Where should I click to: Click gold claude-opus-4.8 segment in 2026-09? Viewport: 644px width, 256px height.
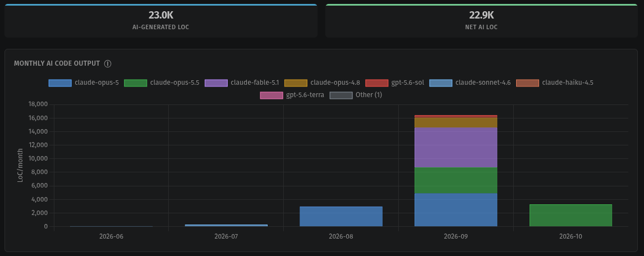(456, 122)
